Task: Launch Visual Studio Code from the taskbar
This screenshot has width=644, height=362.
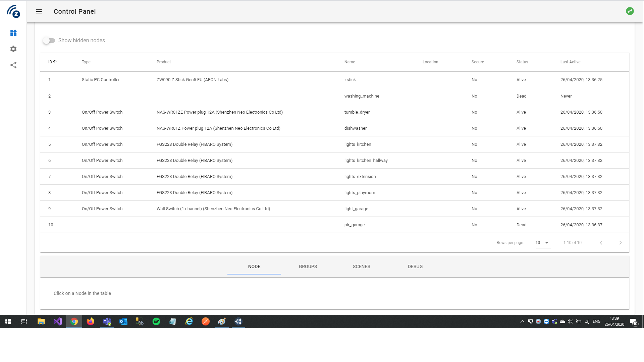Action: [57, 321]
